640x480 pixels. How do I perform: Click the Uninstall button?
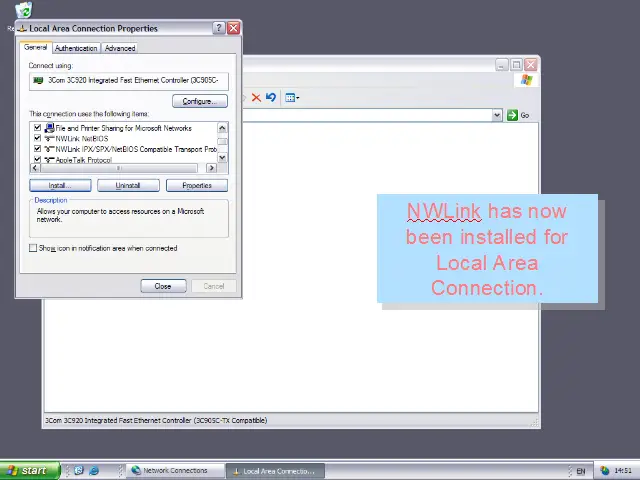point(128,185)
